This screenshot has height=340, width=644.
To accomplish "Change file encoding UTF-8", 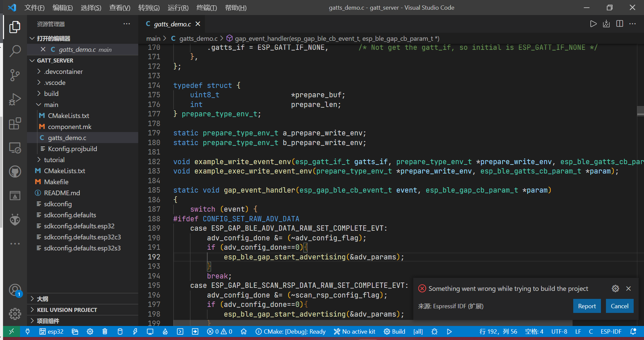I will click(x=559, y=331).
